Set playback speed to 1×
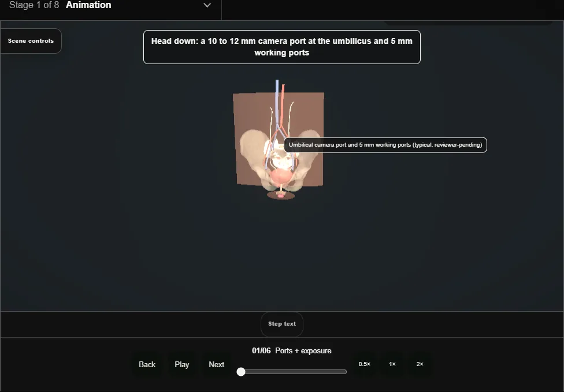This screenshot has height=392, width=564. [x=392, y=364]
